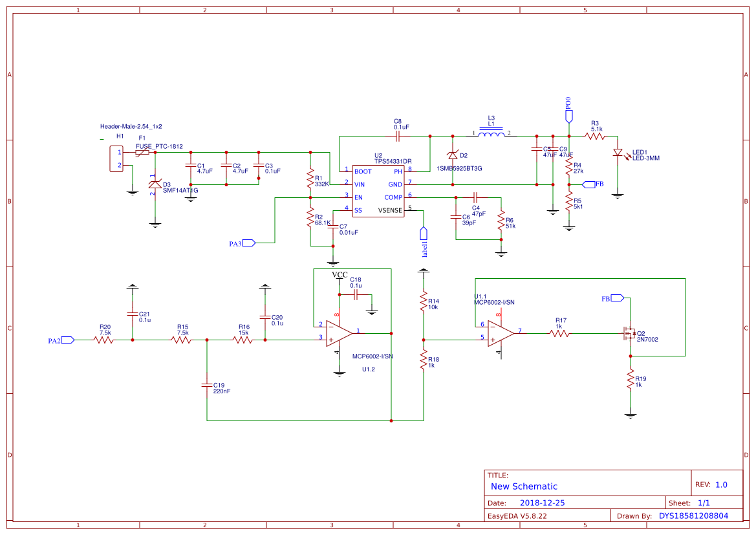756x535 pixels.
Task: Select the H1 header connector symbol
Action: tap(116, 158)
